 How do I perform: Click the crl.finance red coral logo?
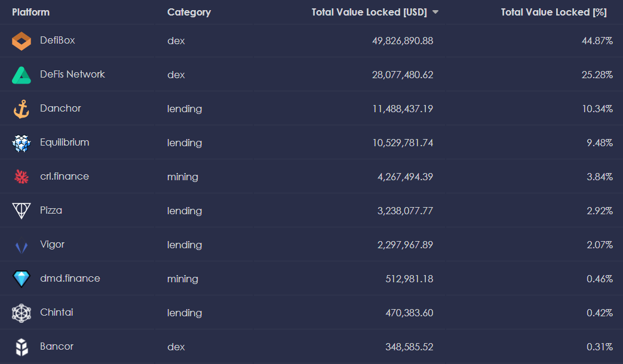22,177
